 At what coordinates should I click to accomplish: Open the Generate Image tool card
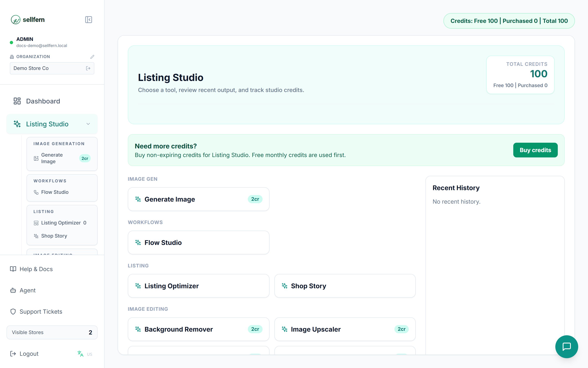(x=198, y=199)
